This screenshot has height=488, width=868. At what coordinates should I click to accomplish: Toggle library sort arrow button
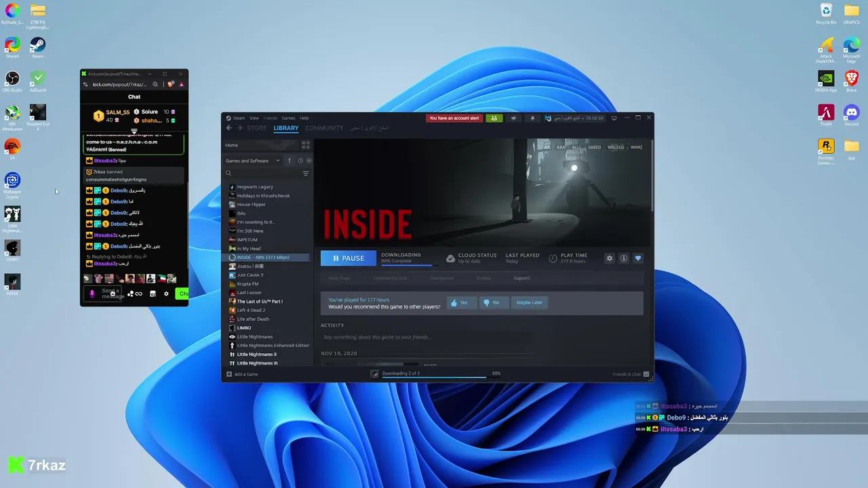coord(290,161)
